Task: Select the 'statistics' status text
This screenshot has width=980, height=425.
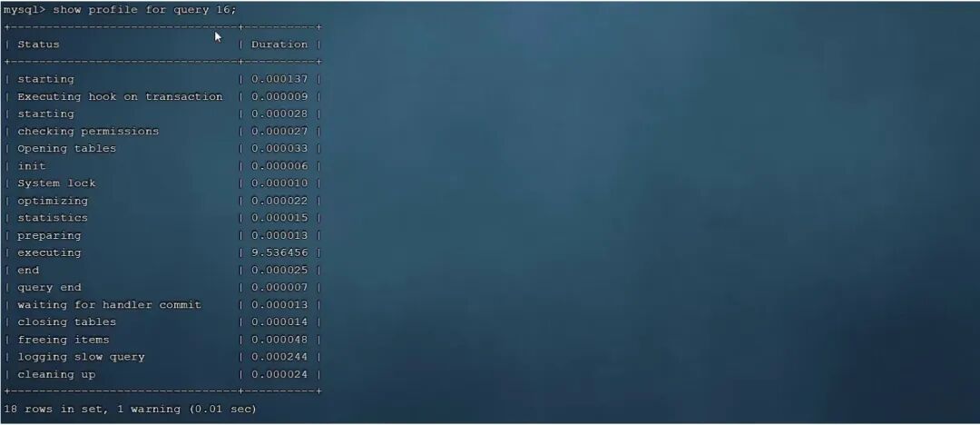Action: pos(53,218)
